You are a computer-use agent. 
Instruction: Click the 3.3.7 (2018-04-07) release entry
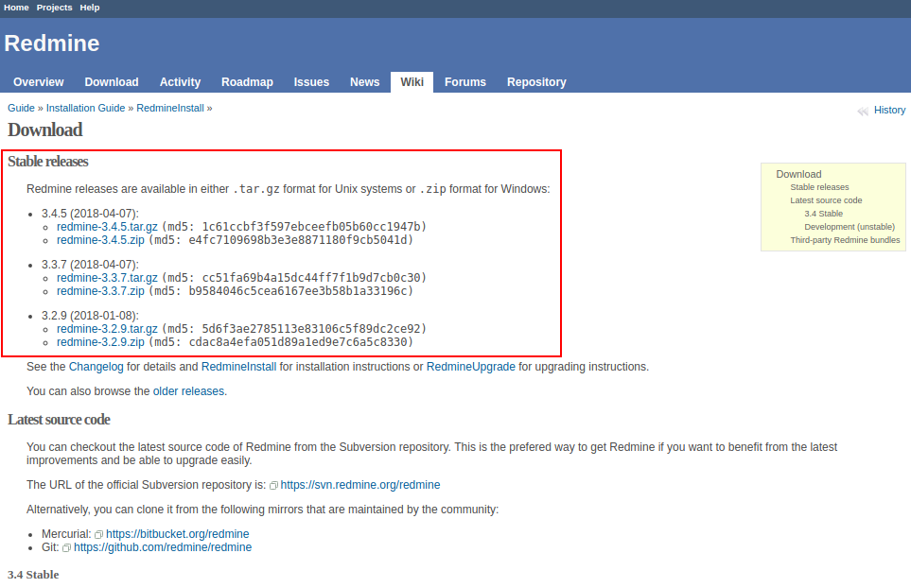pos(90,265)
